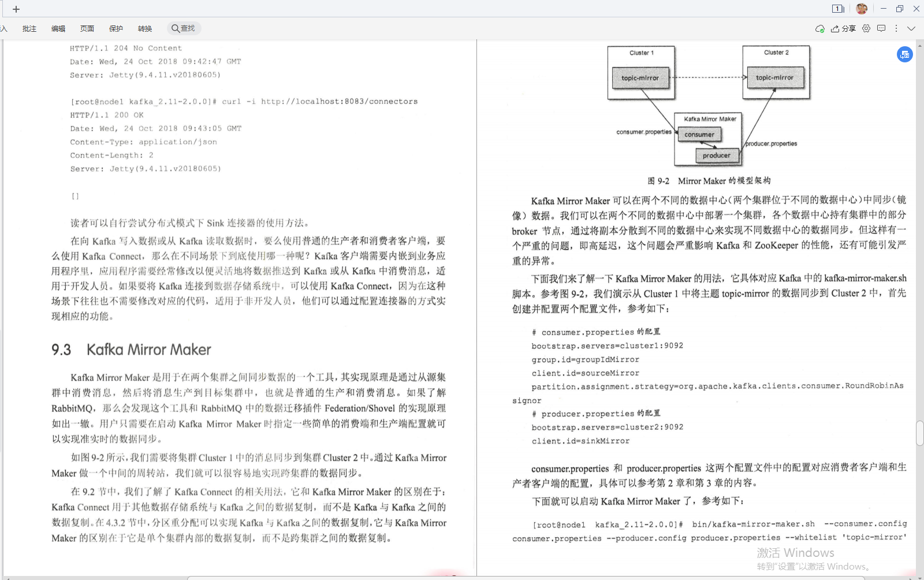Open the 转换 convert menu

click(145, 28)
